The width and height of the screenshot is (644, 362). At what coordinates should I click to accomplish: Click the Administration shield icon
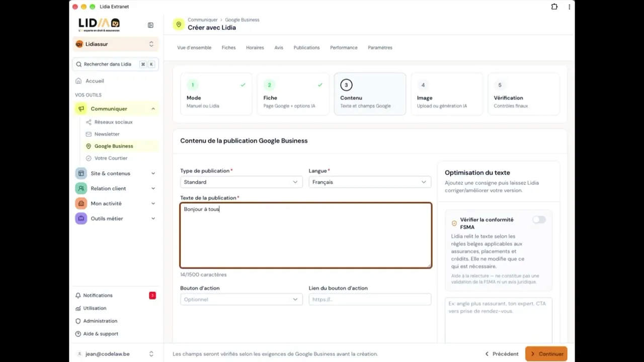78,321
